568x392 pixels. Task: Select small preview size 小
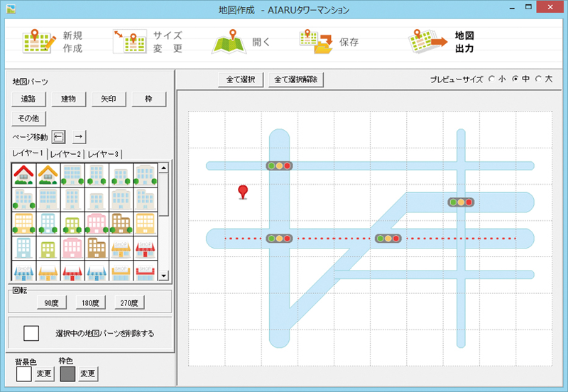pyautogui.click(x=492, y=80)
